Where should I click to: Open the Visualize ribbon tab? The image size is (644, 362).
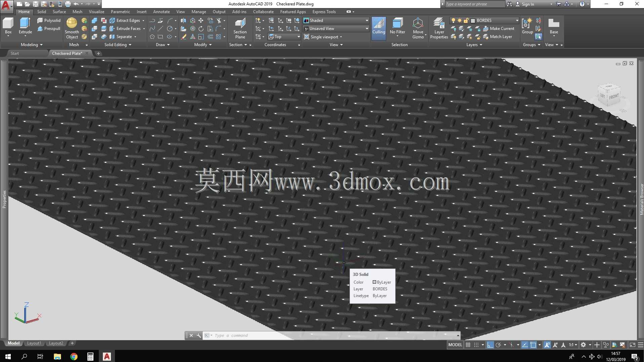[x=96, y=12]
